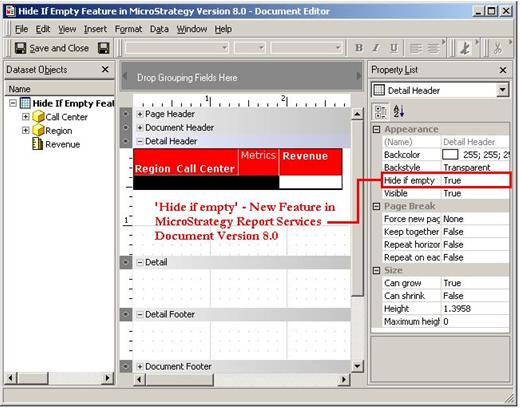Select the Region cube icon
The height and width of the screenshot is (408, 520).
pyautogui.click(x=38, y=130)
